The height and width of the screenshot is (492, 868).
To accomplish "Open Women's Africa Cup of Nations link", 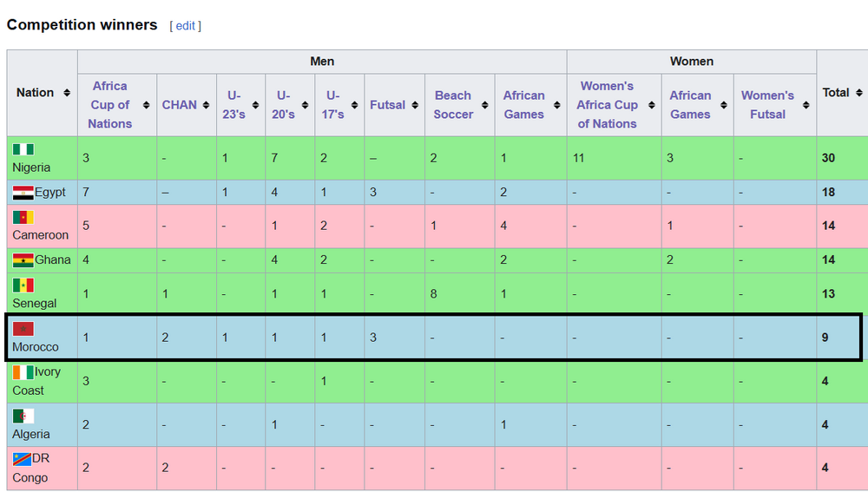I will 607,105.
